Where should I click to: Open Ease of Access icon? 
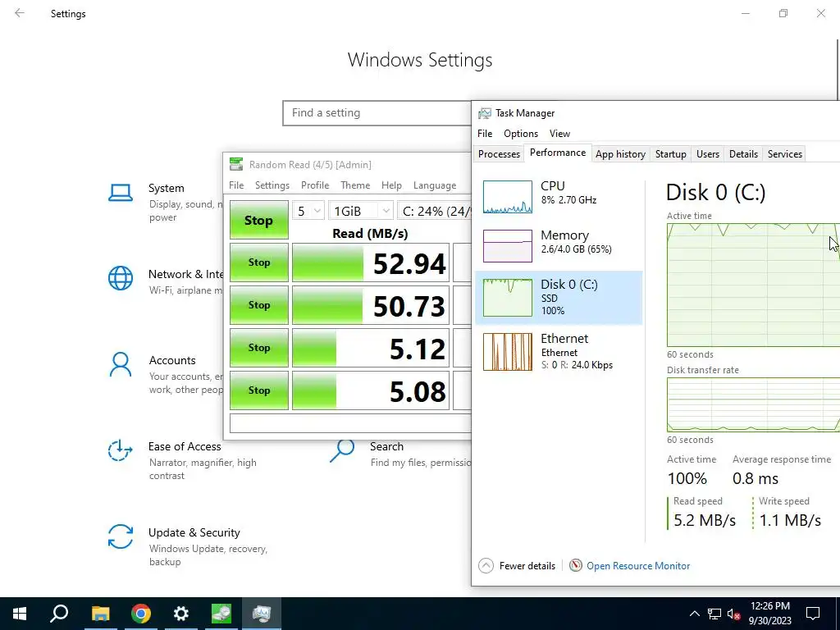[121, 450]
